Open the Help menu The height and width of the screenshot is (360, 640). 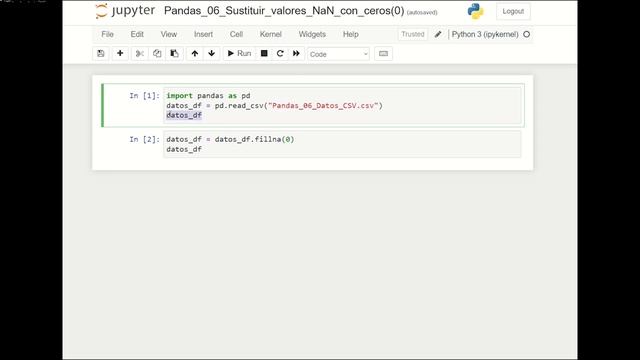pyautogui.click(x=351, y=34)
